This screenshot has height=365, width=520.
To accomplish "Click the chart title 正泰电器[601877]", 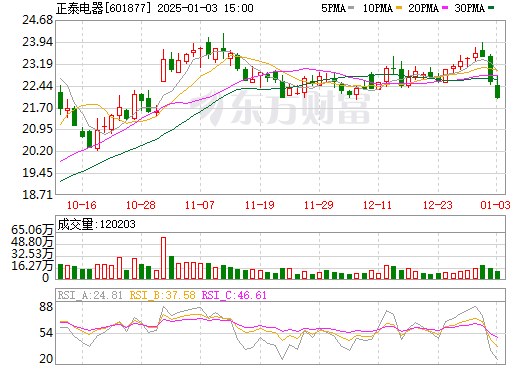I will 104,8.
